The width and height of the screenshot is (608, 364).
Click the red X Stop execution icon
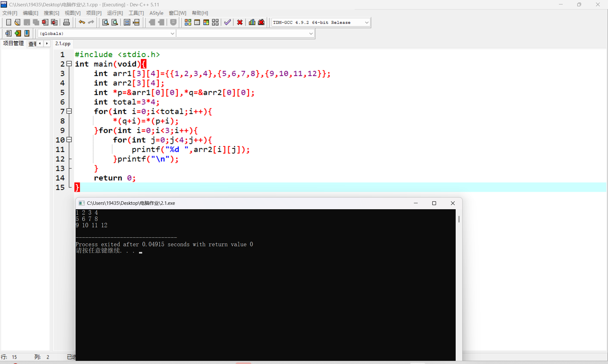coord(240,22)
